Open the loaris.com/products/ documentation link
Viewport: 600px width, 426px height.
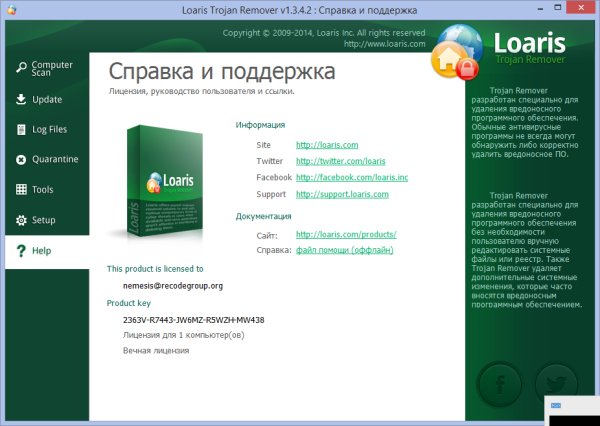pyautogui.click(x=346, y=234)
